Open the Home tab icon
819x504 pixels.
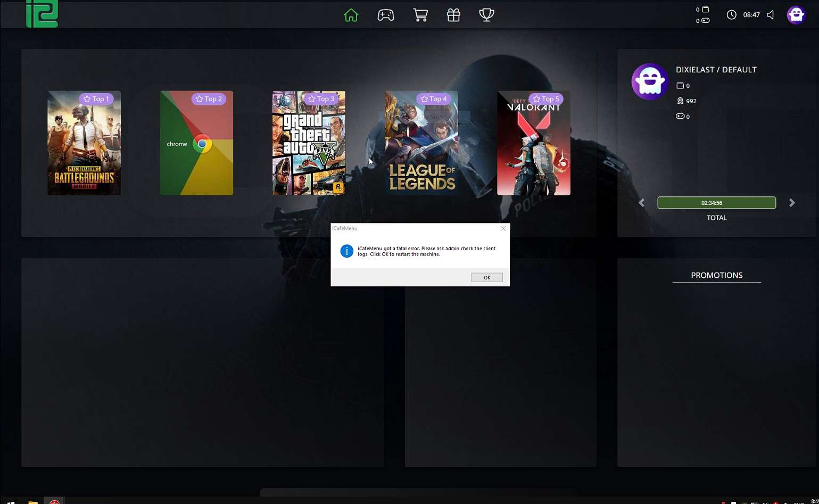[x=351, y=15]
